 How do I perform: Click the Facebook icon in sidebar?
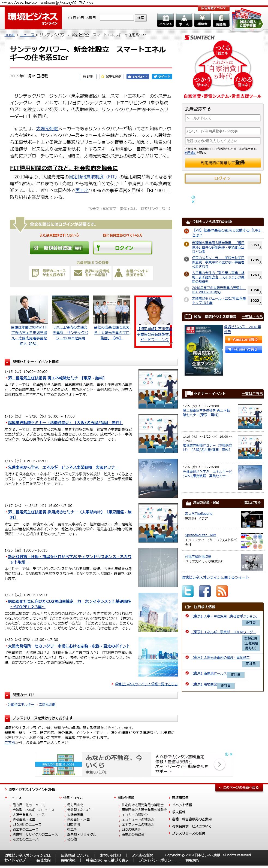pos(205,591)
